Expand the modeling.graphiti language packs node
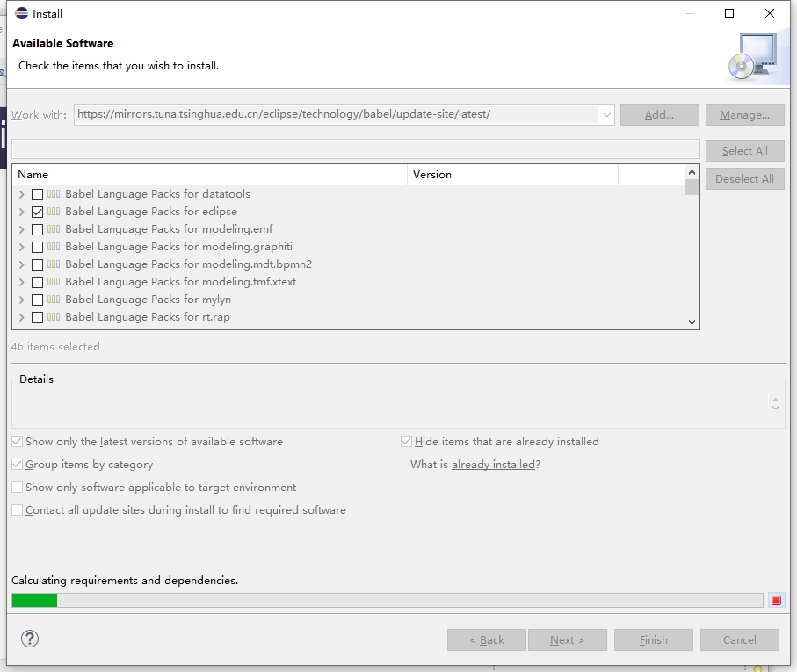This screenshot has height=672, width=797. [21, 247]
